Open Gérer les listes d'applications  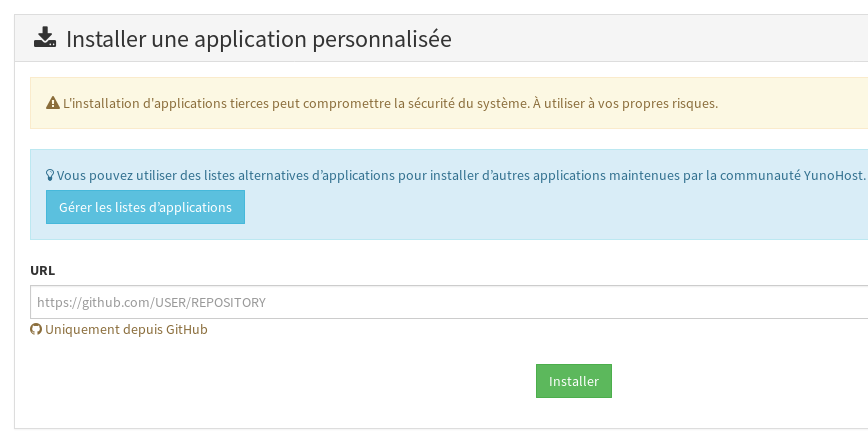coord(145,207)
